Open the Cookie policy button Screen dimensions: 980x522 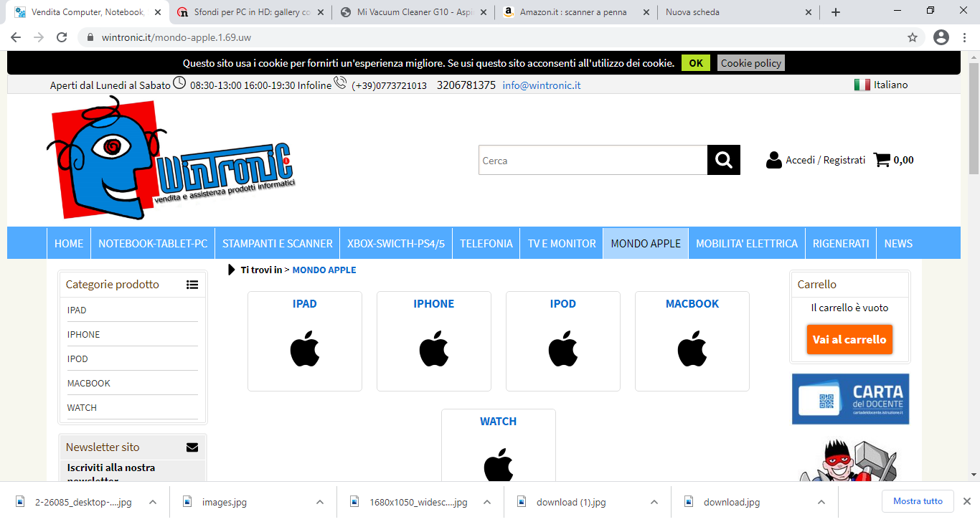click(x=751, y=63)
